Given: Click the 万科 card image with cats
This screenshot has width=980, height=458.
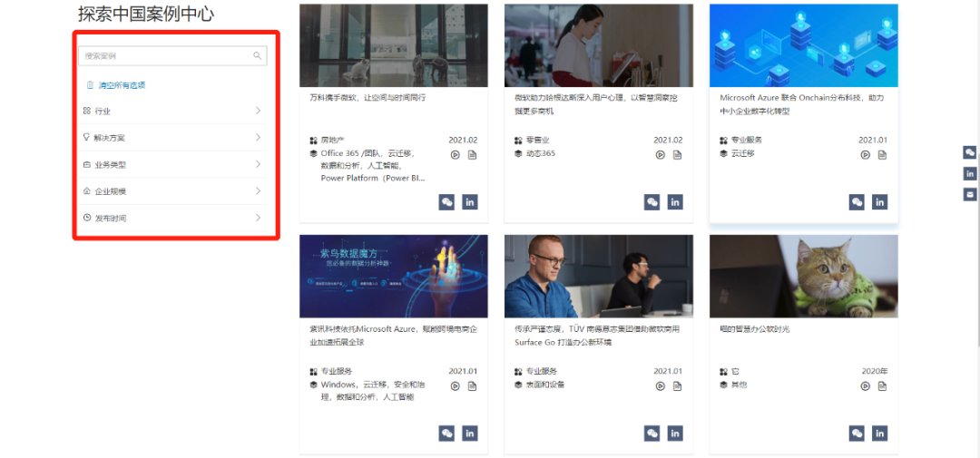Looking at the screenshot, I should 394,45.
